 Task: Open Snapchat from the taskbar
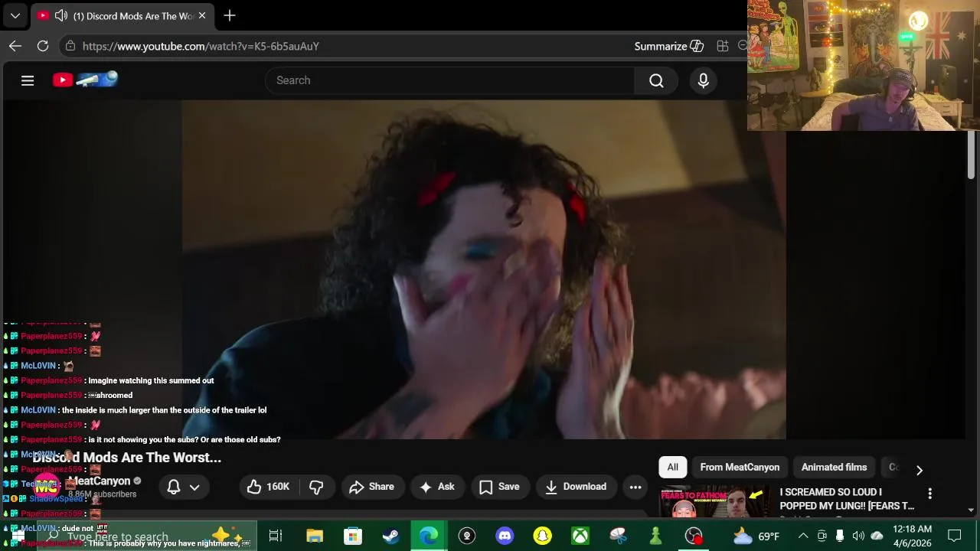coord(543,536)
